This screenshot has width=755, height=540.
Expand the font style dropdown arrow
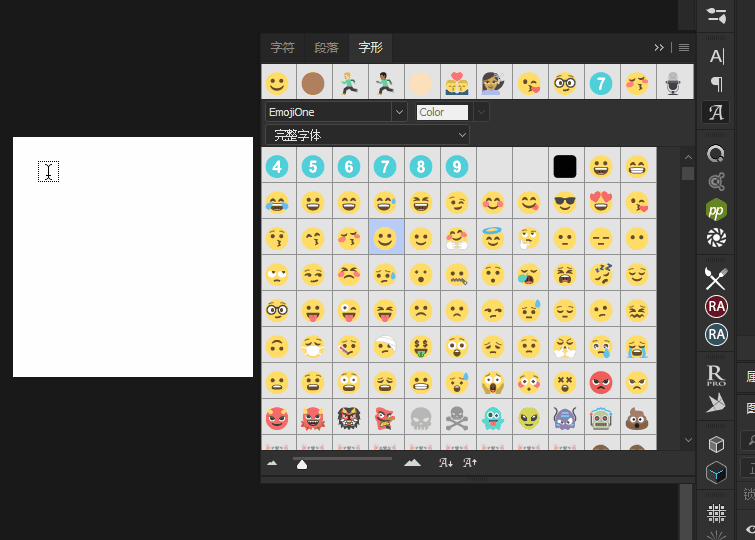tap(481, 112)
